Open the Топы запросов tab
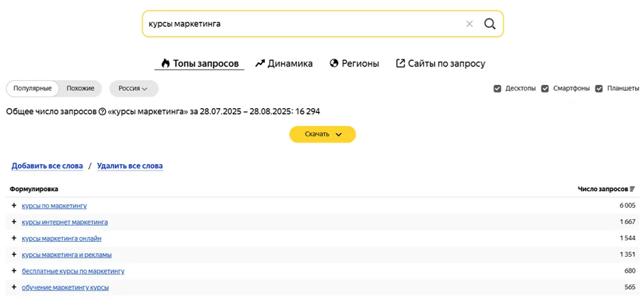The image size is (644, 300). click(200, 64)
